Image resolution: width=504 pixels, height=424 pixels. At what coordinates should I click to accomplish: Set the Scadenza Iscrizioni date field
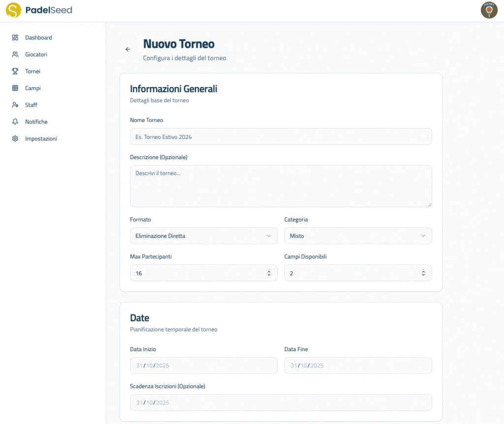click(x=281, y=402)
